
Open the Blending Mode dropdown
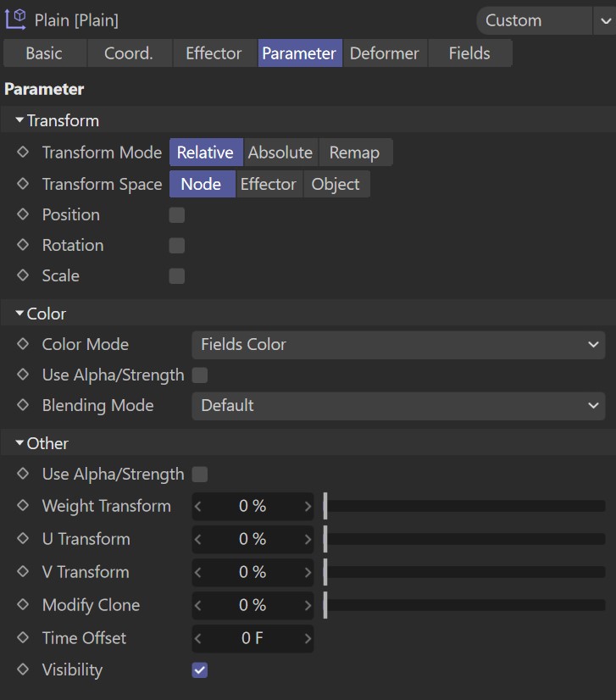[398, 406]
